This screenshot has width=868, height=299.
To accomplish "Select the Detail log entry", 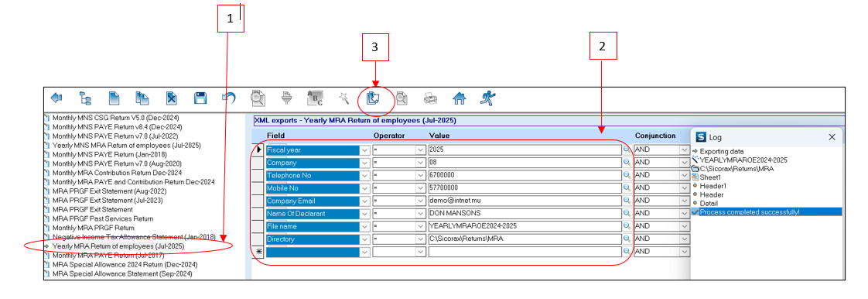I will point(709,203).
